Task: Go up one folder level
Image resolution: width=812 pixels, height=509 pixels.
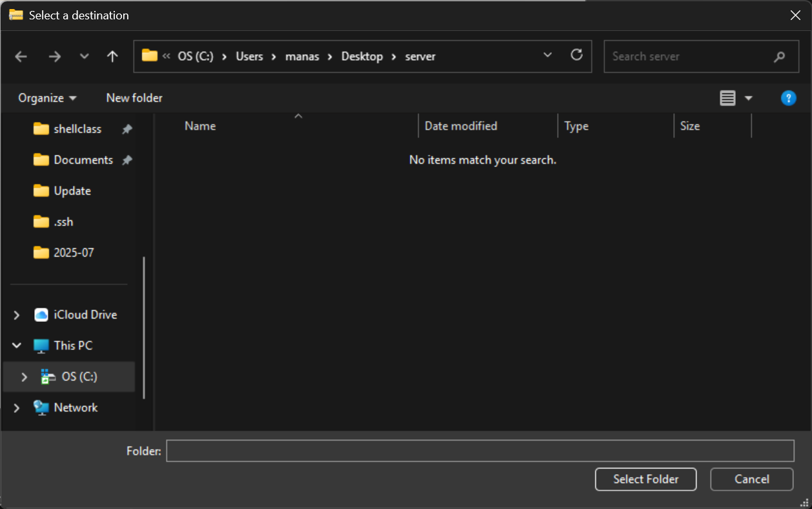Action: pos(112,57)
